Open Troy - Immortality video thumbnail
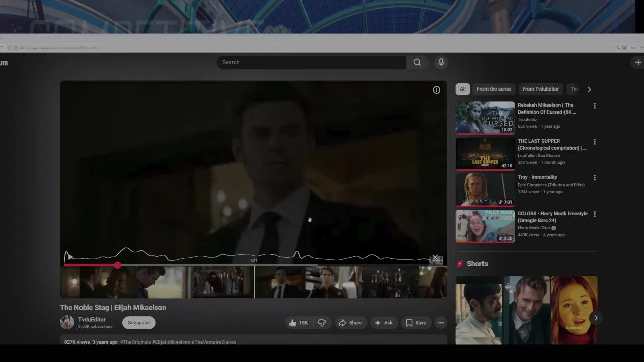 [485, 190]
